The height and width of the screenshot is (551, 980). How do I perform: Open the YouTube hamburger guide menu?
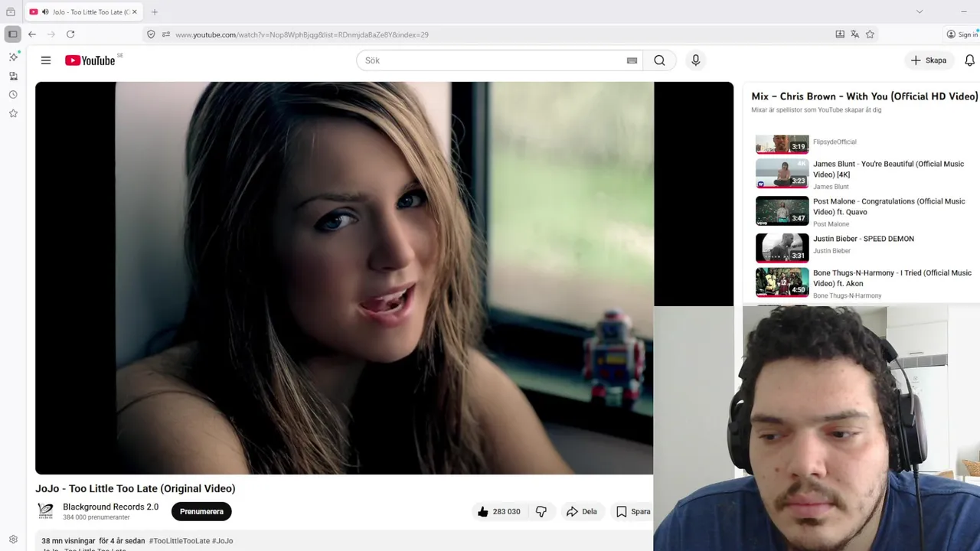click(x=46, y=60)
